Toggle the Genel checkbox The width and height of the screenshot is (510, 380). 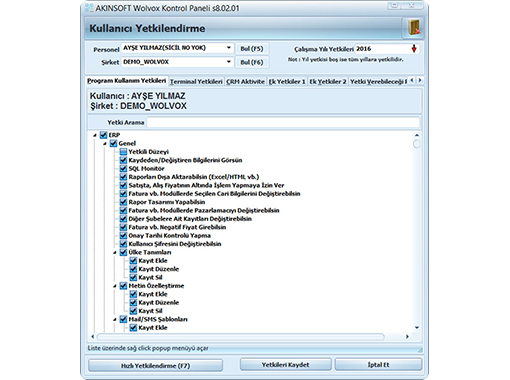(x=113, y=143)
